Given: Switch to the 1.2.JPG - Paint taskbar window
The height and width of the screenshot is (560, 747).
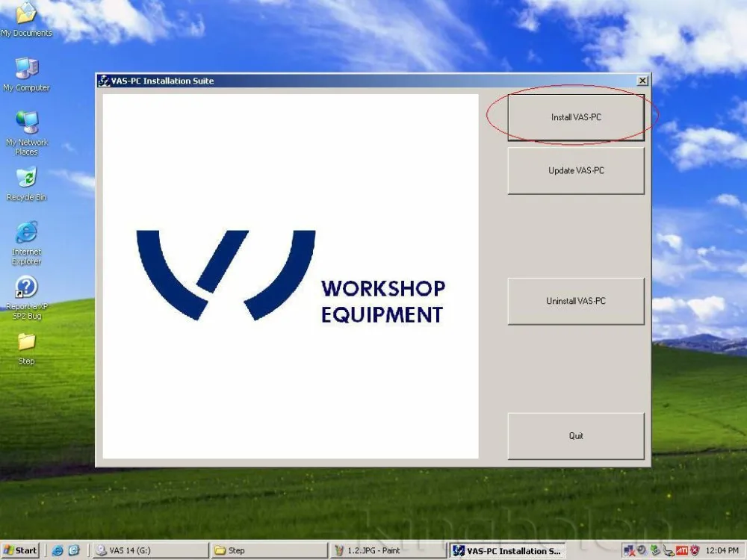Looking at the screenshot, I should tap(388, 550).
